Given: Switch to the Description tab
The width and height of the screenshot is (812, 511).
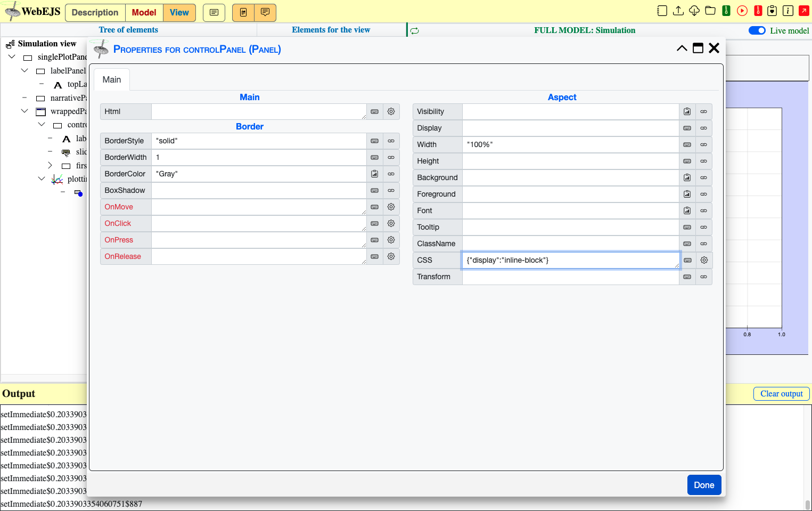Looking at the screenshot, I should click(95, 12).
